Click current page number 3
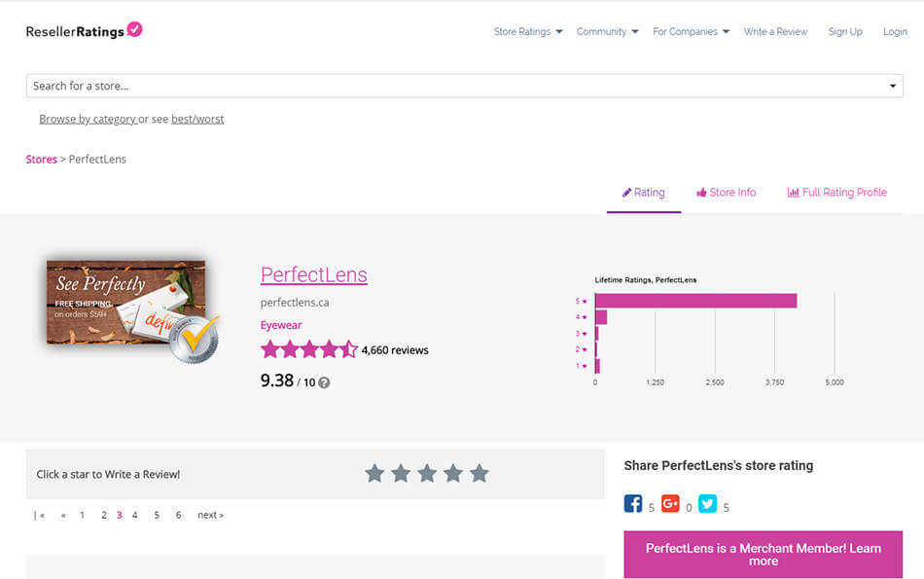This screenshot has width=924, height=579. tap(119, 515)
